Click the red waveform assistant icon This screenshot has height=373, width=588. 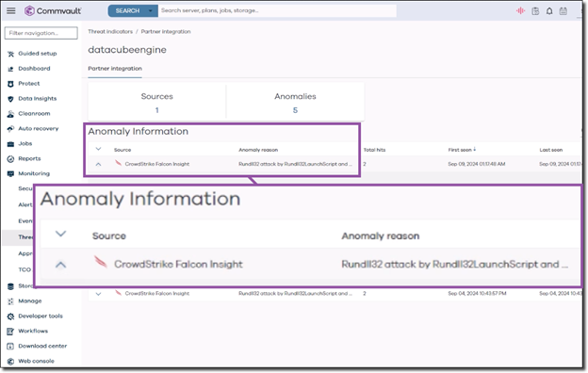(520, 11)
